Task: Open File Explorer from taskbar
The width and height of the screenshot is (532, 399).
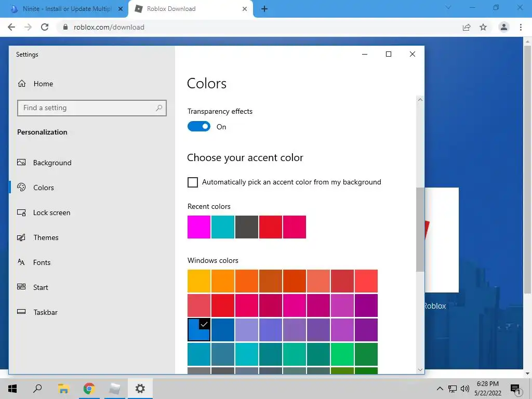Action: click(63, 389)
